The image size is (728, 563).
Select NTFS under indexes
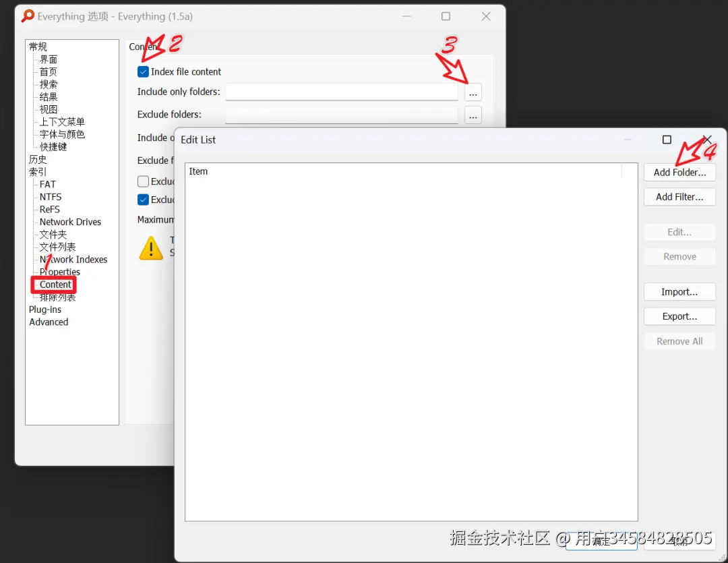(50, 197)
